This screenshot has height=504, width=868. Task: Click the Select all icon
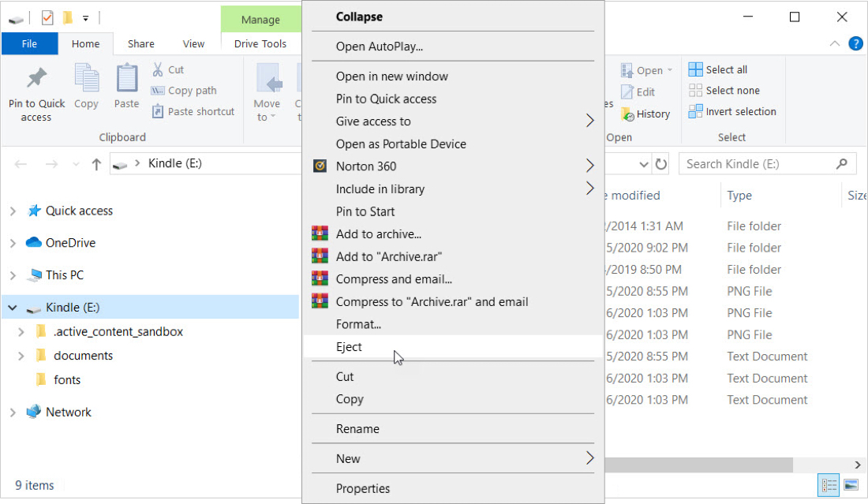695,69
